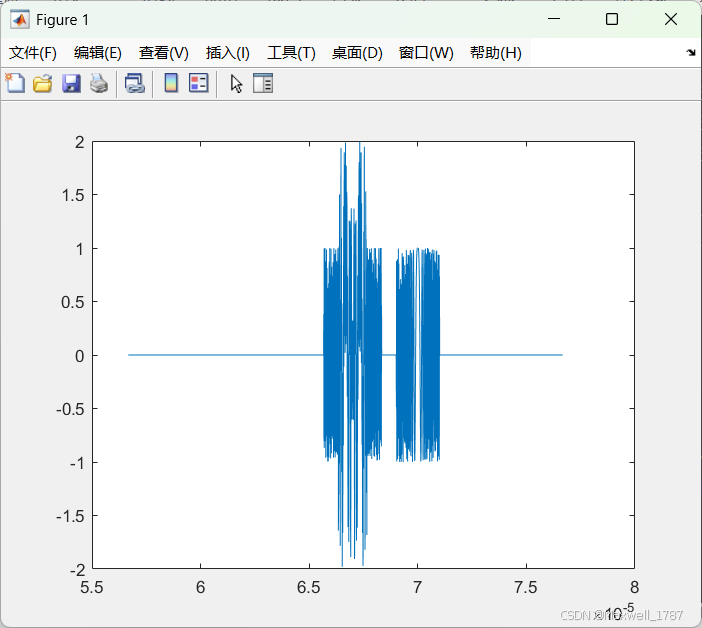
Task: Click the y-axis tick label 1.5
Action: pyautogui.click(x=73, y=195)
